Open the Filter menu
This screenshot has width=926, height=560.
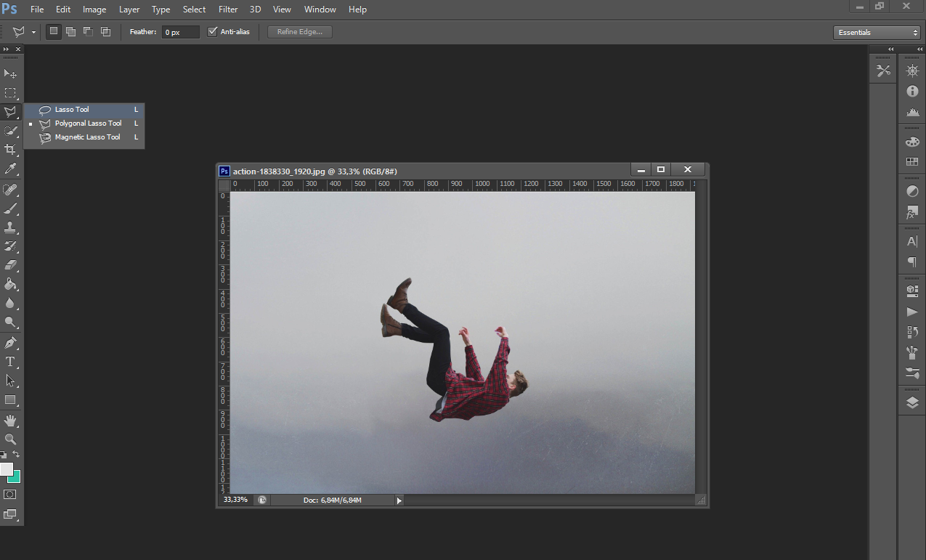pyautogui.click(x=228, y=9)
